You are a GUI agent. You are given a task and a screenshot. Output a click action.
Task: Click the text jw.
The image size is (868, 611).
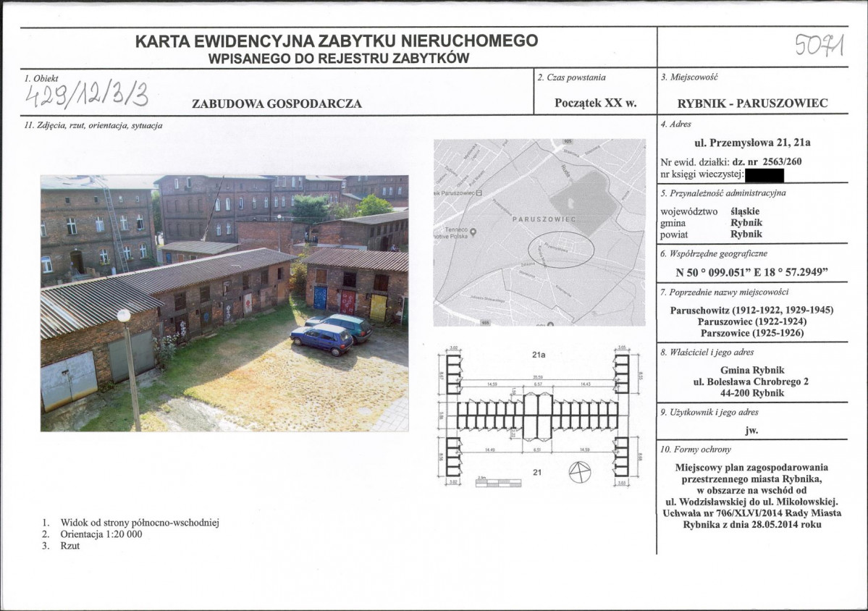pyautogui.click(x=751, y=431)
